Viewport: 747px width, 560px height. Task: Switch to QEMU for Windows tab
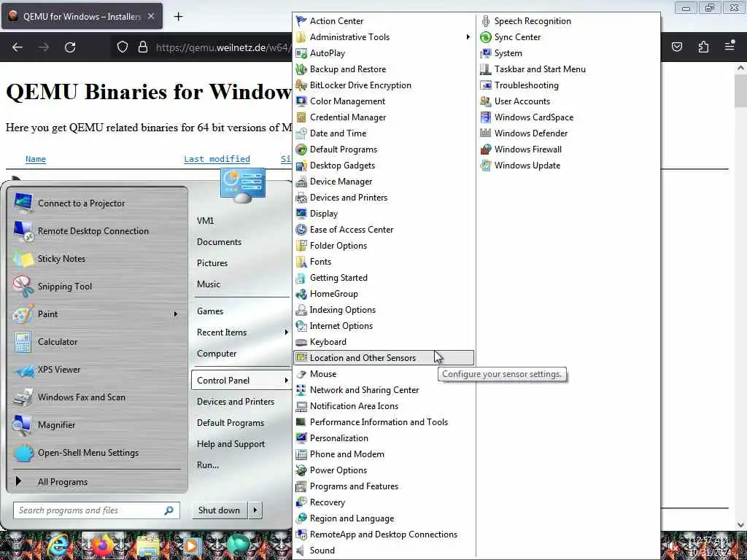tap(82, 16)
